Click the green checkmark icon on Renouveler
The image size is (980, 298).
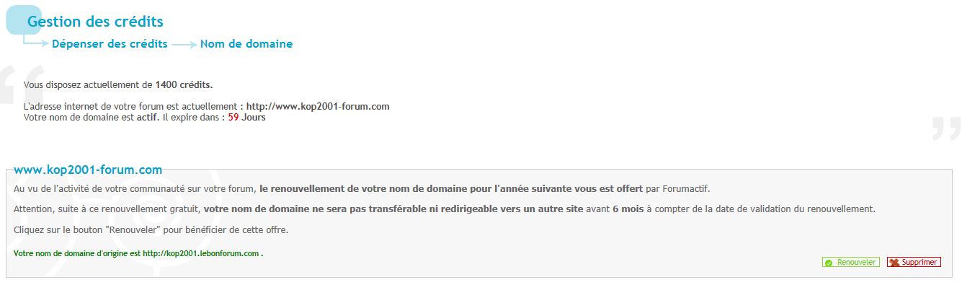point(829,263)
